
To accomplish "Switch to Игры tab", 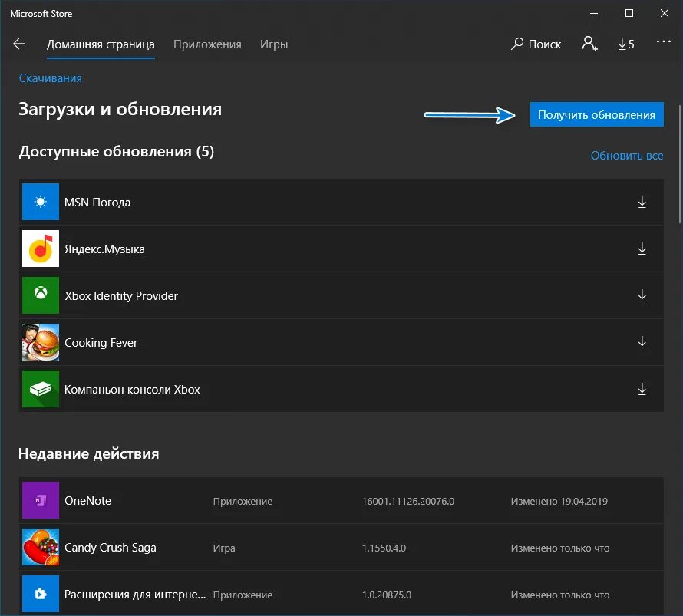I will [274, 44].
